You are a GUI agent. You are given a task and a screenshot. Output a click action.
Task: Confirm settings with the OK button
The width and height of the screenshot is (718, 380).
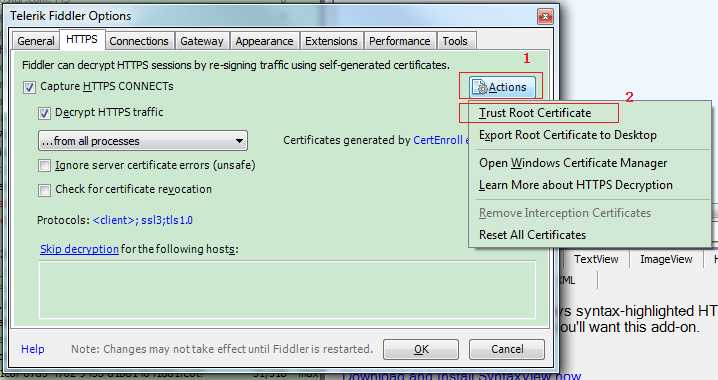[421, 349]
